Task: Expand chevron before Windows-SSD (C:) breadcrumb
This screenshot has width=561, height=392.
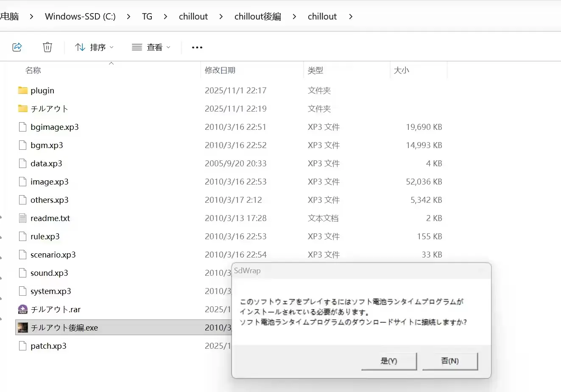Action: coord(32,17)
